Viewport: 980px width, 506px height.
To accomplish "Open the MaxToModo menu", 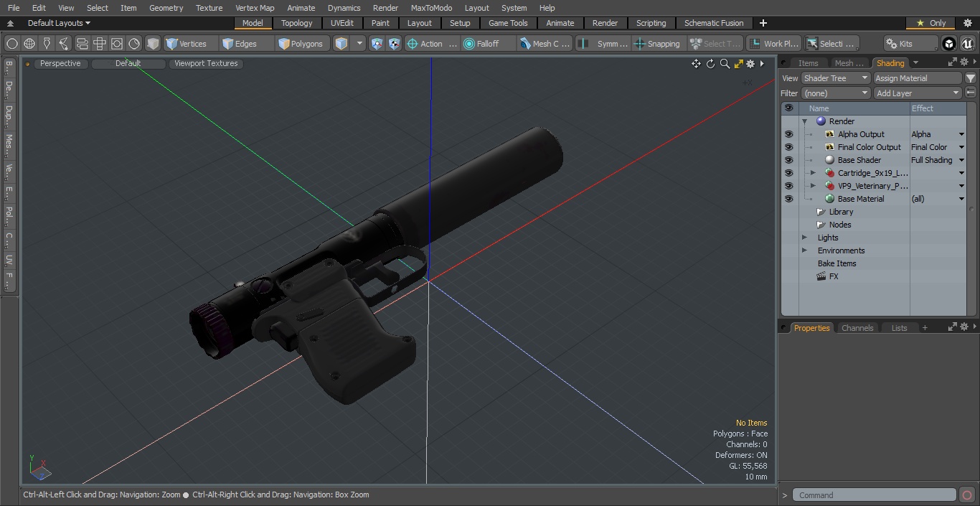I will coord(431,8).
